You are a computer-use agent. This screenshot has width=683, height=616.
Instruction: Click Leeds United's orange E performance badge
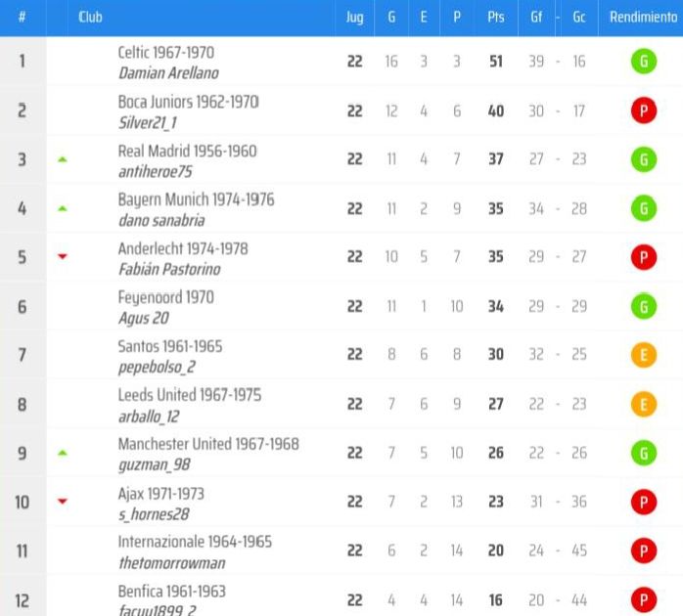(x=643, y=404)
